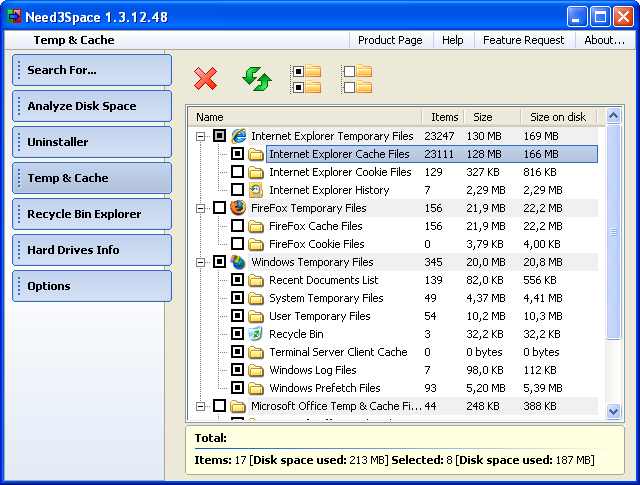The height and width of the screenshot is (485, 640).
Task: Check FireFox Cache Files checkbox
Action: click(x=237, y=225)
